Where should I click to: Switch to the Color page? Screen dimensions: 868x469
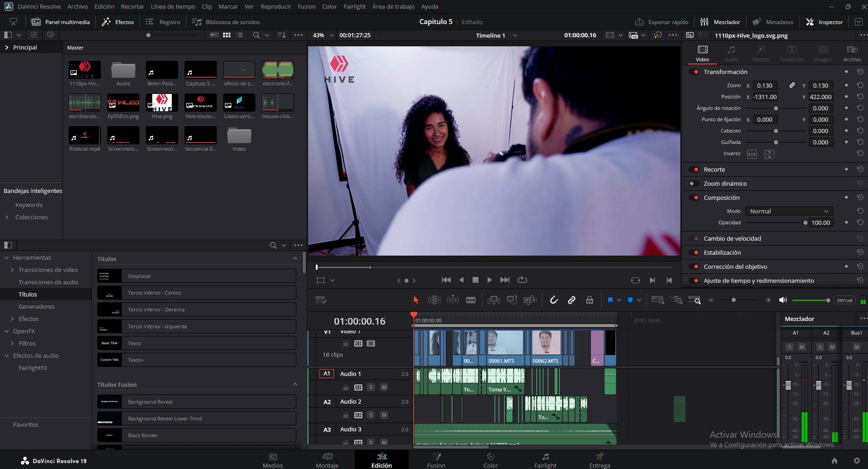click(x=490, y=460)
